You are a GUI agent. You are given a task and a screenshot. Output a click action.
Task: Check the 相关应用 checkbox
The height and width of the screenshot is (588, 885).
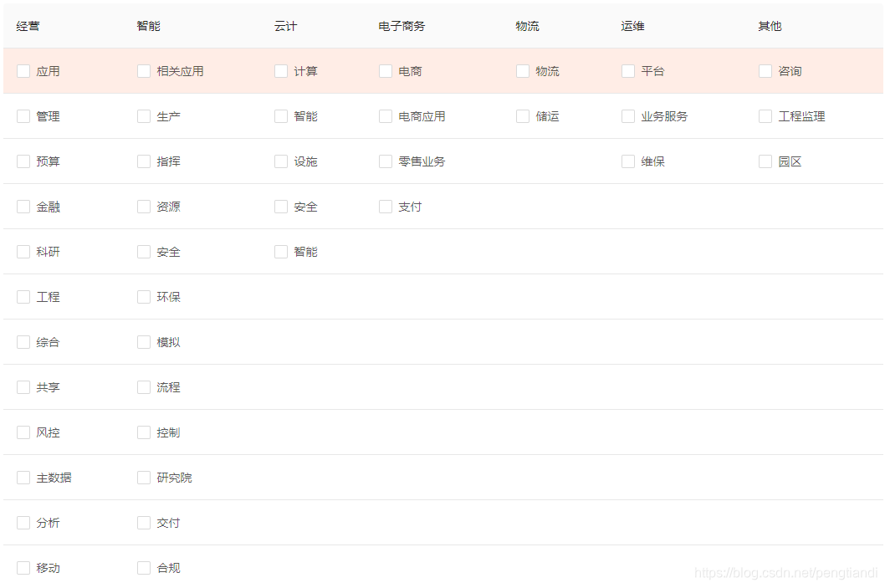(x=144, y=71)
